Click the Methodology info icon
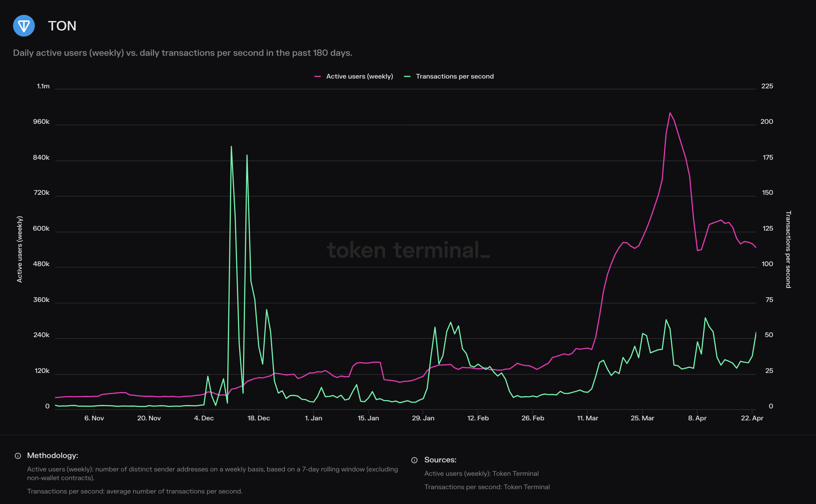The width and height of the screenshot is (816, 504). [18, 456]
